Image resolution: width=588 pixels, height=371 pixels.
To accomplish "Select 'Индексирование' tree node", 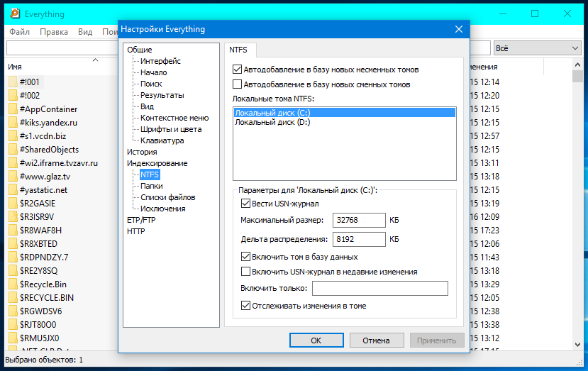I will point(157,163).
